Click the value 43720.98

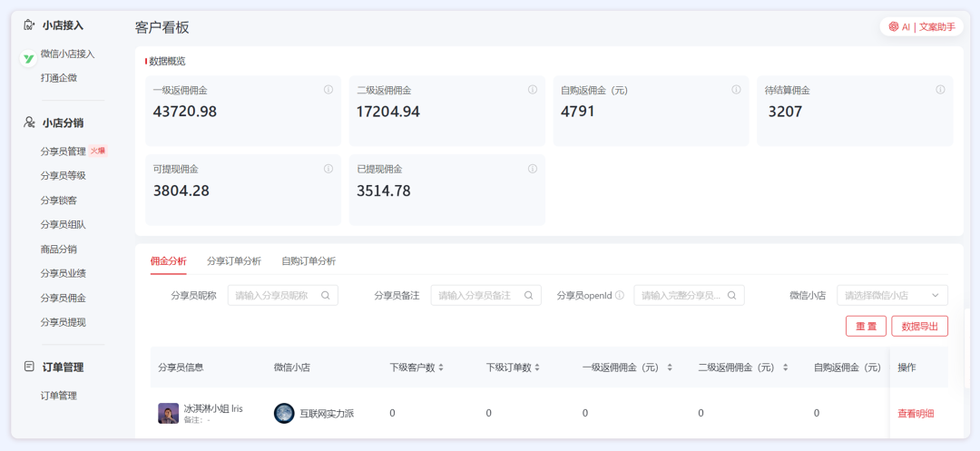coord(185,112)
